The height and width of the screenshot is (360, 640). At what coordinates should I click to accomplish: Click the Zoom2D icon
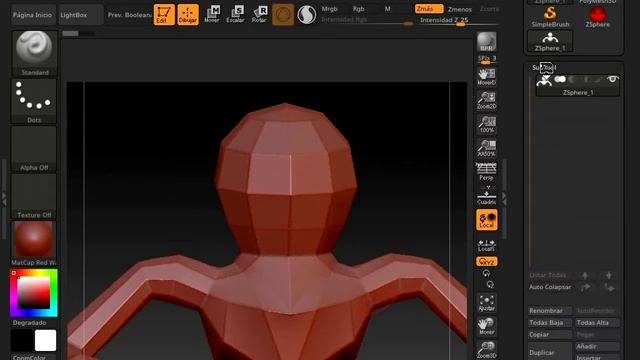pos(487,101)
